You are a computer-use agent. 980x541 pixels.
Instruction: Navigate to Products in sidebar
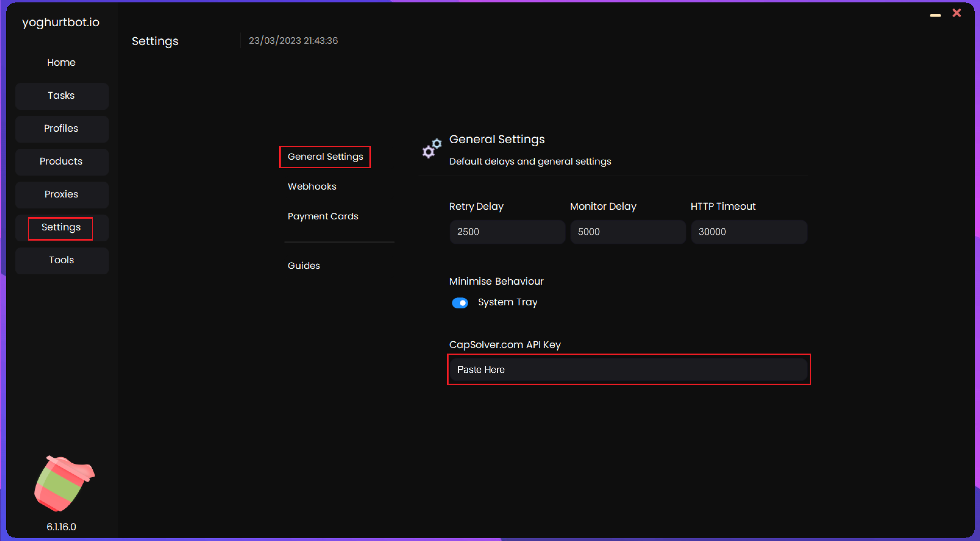(x=61, y=161)
